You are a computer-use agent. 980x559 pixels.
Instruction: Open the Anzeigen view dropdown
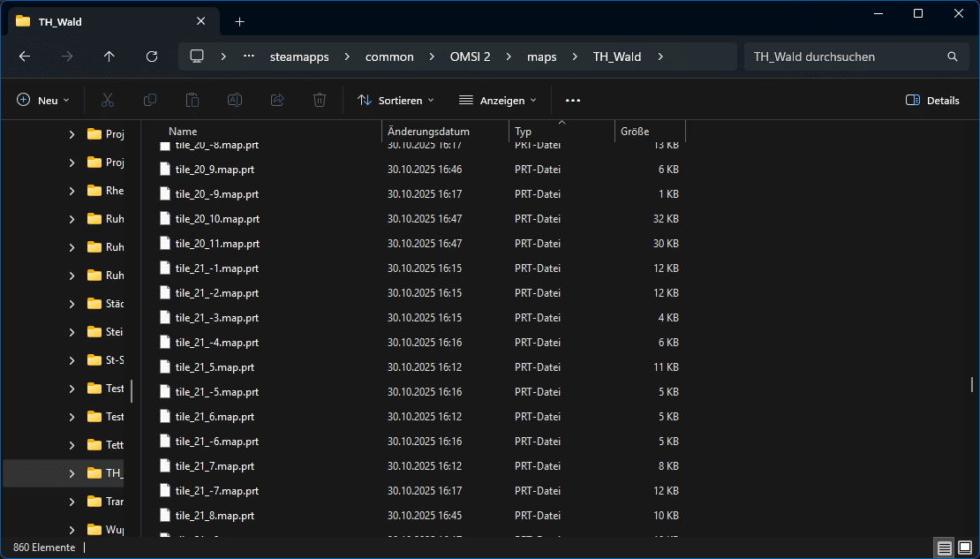498,101
